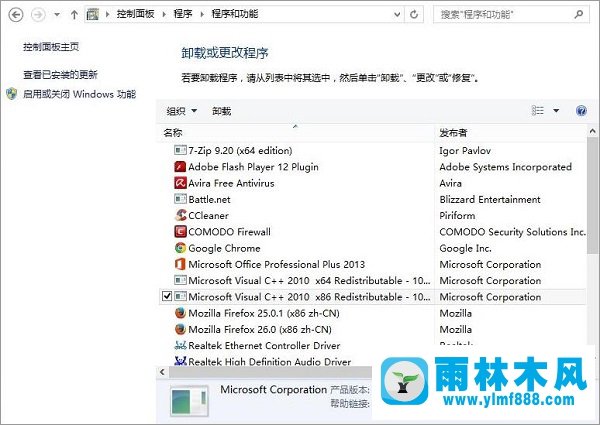Click the Blizzard Entertainment publisher cell
The image size is (600, 425).
(490, 199)
